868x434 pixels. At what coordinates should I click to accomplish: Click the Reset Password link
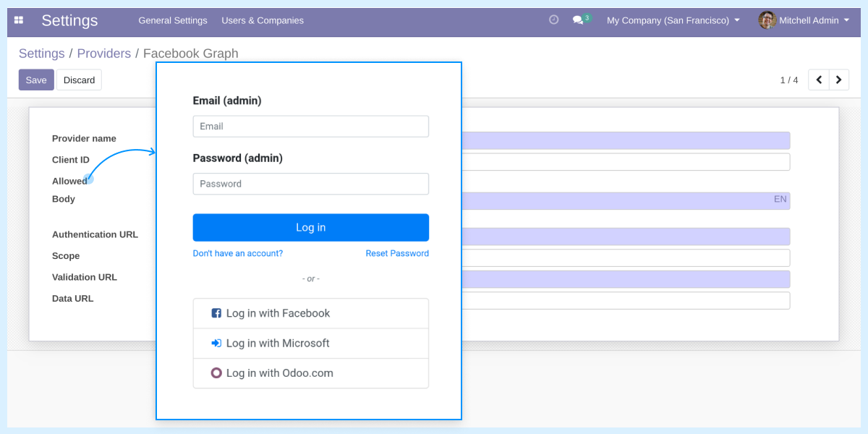click(x=396, y=253)
